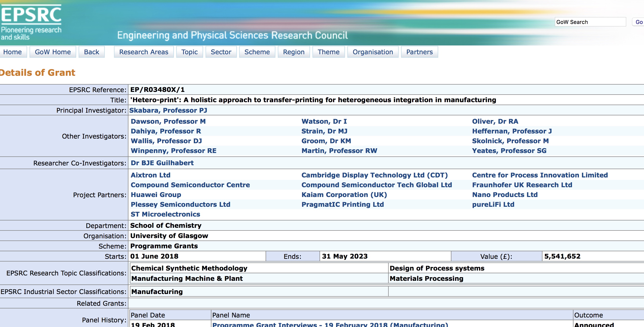Open principal investigator Skabara, Professor PJ link
644x327 pixels.
point(168,110)
